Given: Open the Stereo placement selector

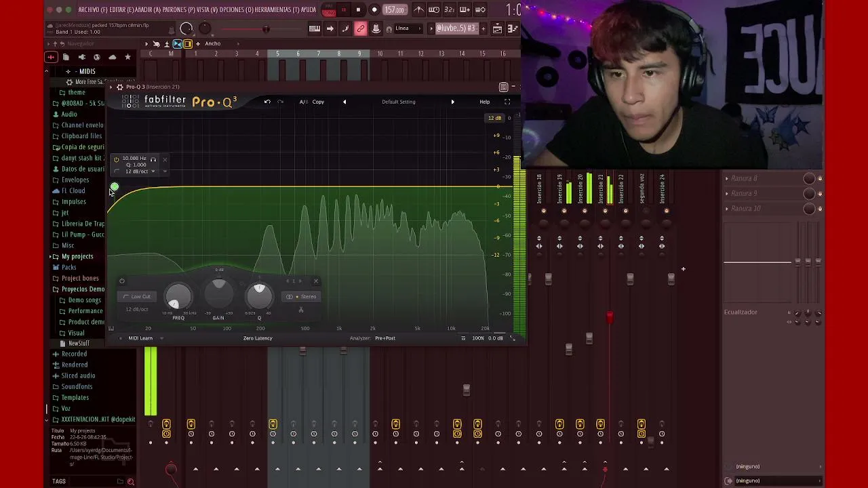Looking at the screenshot, I should coord(302,296).
